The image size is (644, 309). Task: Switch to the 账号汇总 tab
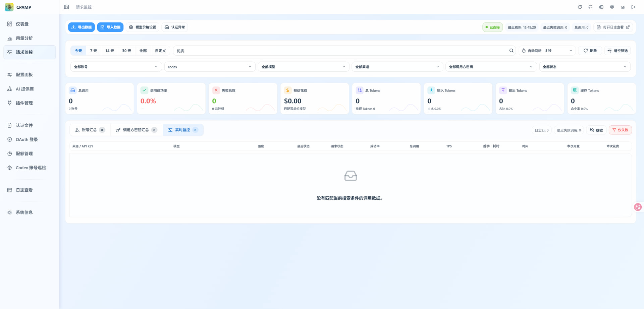(x=90, y=130)
